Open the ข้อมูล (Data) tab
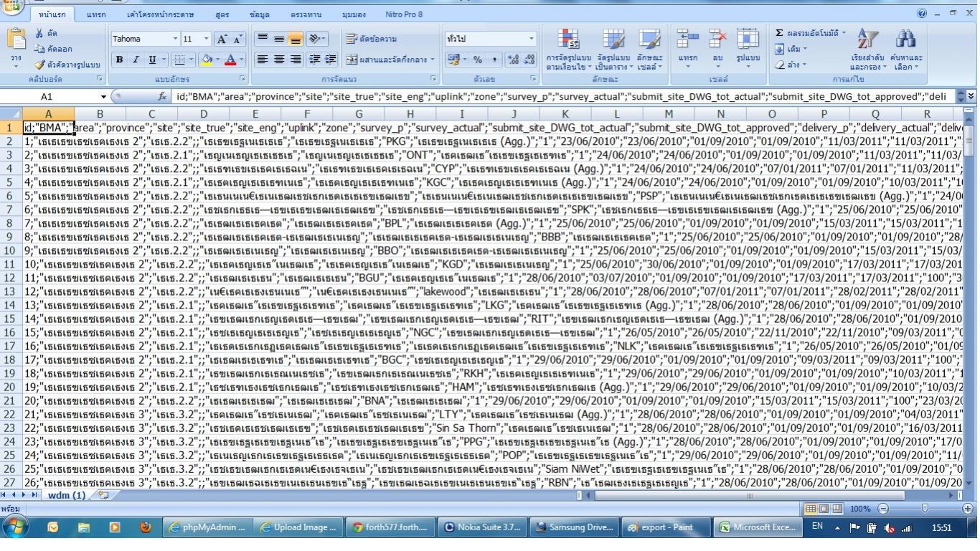980x551 pixels. point(260,14)
